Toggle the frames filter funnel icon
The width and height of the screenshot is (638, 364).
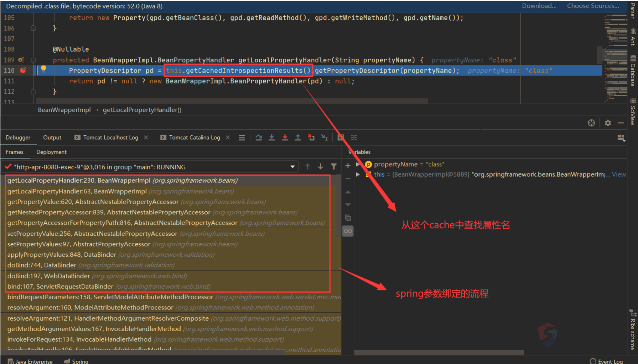pos(333,167)
